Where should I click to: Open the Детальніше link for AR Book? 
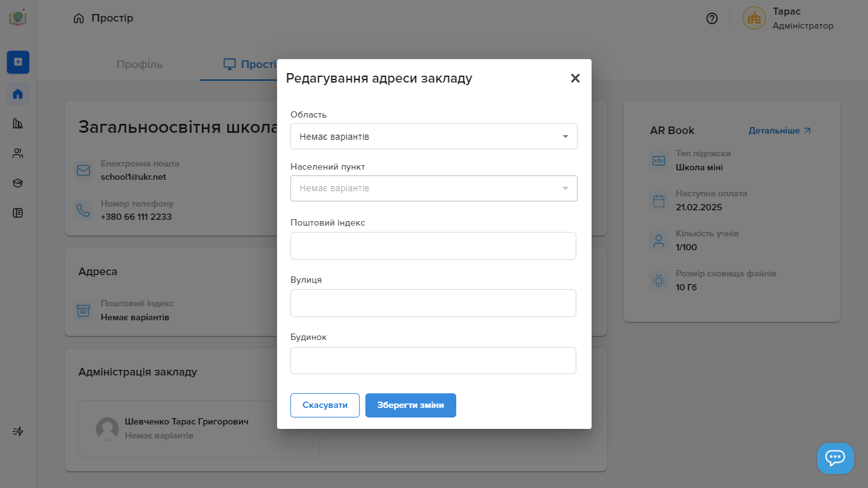point(780,130)
